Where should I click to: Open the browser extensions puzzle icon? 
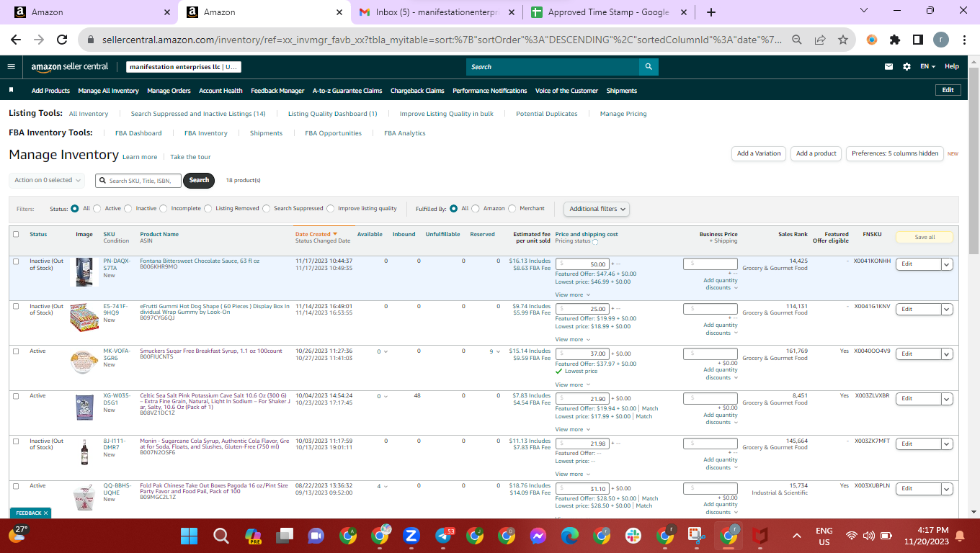pyautogui.click(x=895, y=40)
